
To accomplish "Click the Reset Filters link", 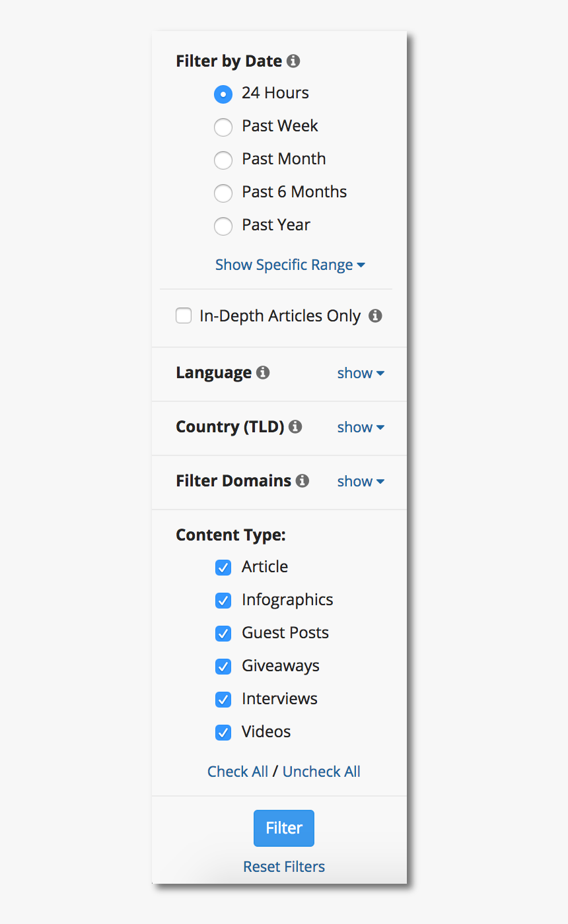I will (284, 867).
